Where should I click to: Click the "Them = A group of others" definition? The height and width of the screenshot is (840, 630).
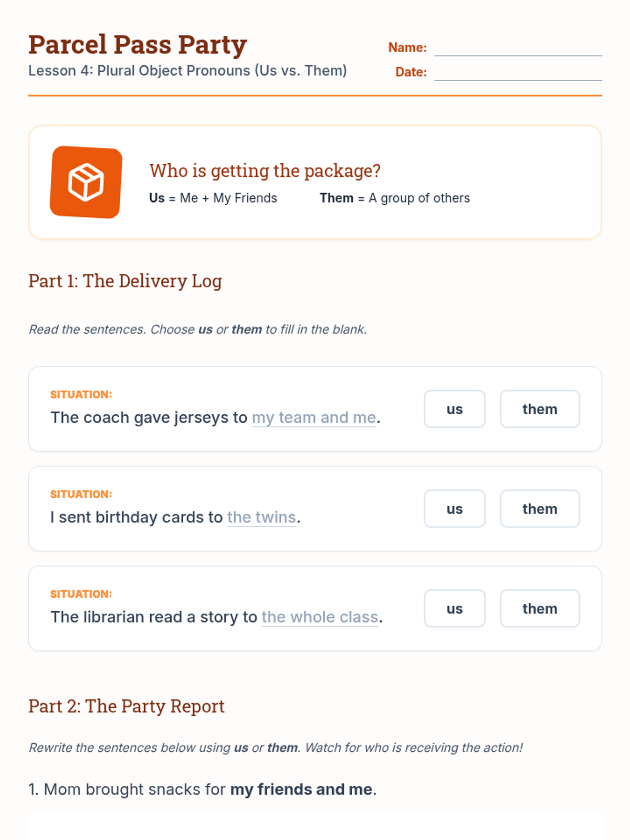pyautogui.click(x=395, y=198)
